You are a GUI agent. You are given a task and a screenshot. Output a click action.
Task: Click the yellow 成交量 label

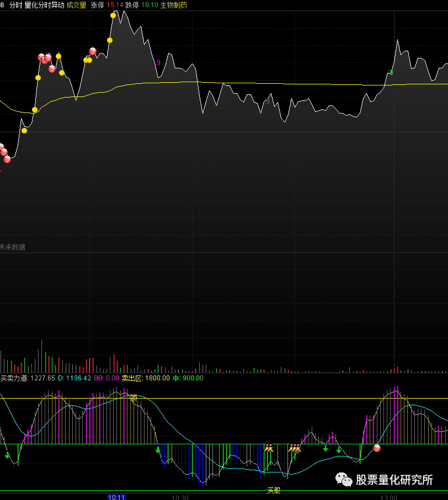pyautogui.click(x=76, y=5)
